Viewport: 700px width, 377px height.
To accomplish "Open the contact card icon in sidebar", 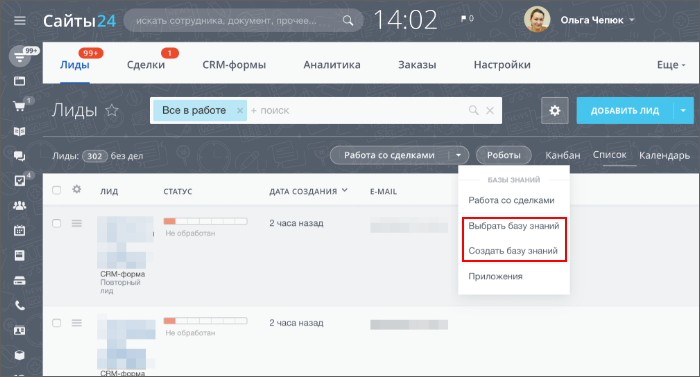I will 19,331.
